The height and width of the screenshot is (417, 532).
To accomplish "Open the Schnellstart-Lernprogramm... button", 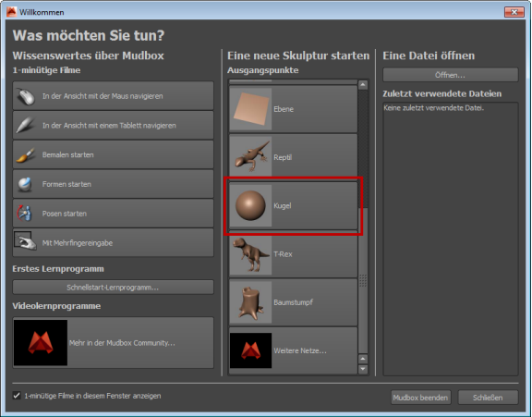I will click(x=113, y=288).
